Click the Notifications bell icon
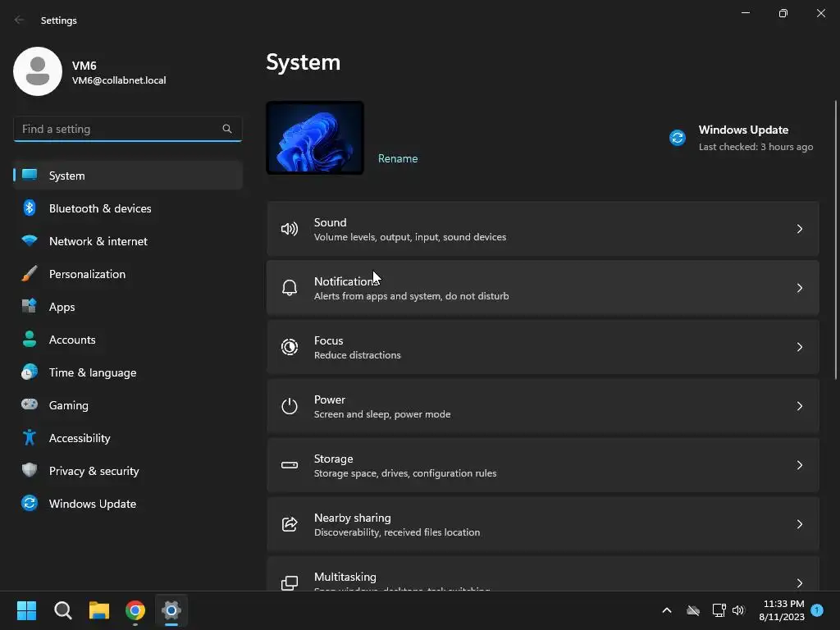The image size is (840, 630). (x=290, y=288)
